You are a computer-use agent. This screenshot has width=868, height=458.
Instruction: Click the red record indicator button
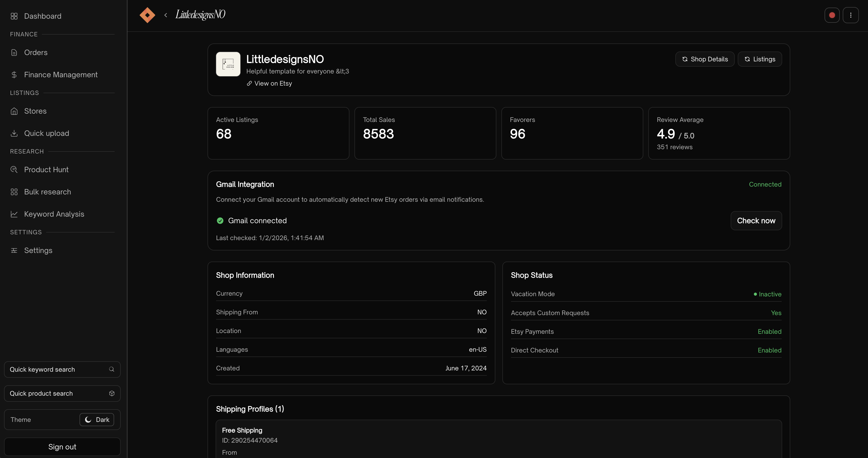pos(832,15)
